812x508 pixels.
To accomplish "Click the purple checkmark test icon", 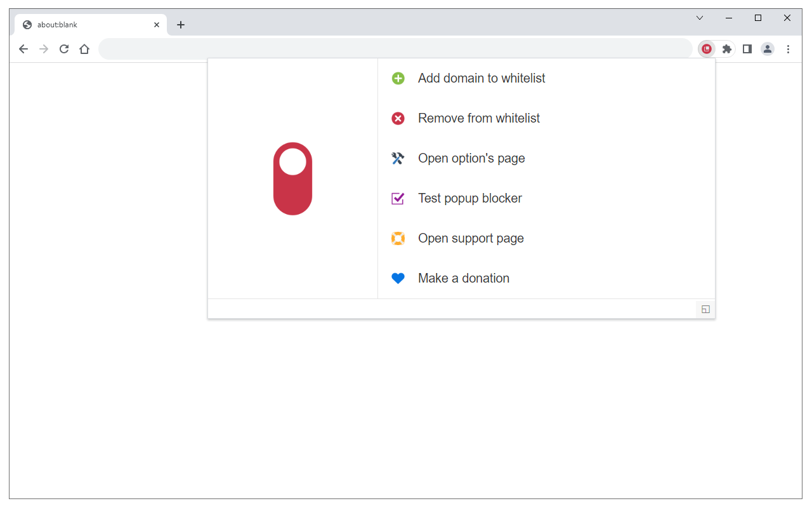I will (398, 198).
